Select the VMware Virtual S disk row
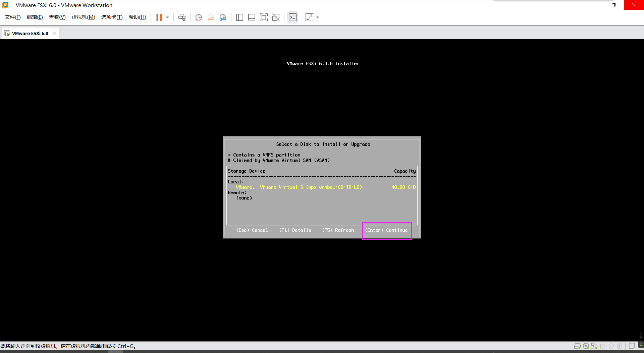This screenshot has width=644, height=353. tap(322, 187)
